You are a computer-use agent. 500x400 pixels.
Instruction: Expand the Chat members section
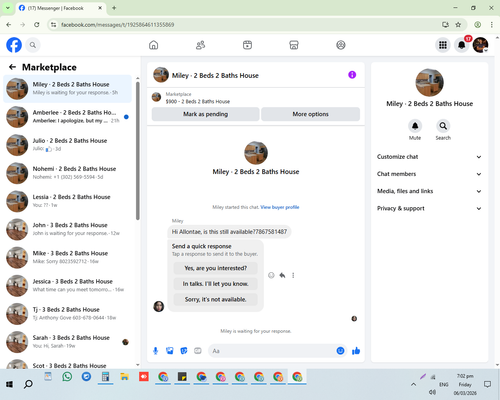429,174
